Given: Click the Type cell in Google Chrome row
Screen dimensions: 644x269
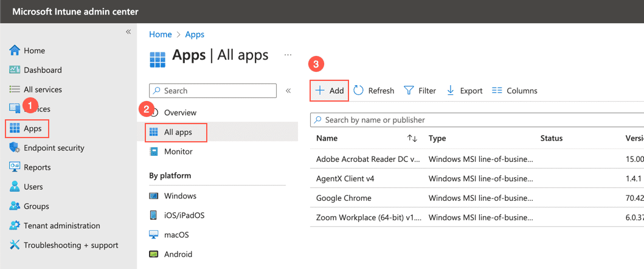Looking at the screenshot, I should click(480, 198).
